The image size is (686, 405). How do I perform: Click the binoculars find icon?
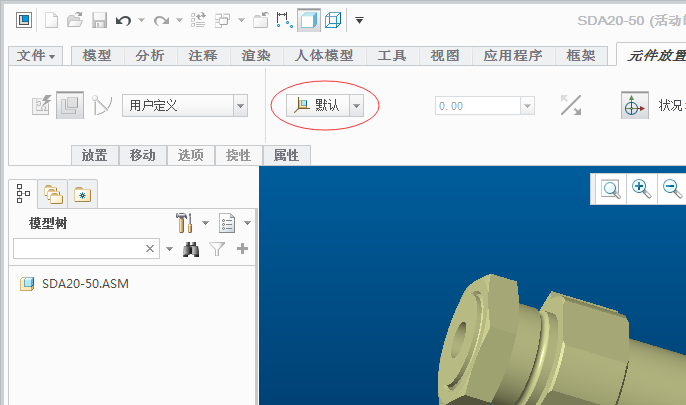coord(191,249)
